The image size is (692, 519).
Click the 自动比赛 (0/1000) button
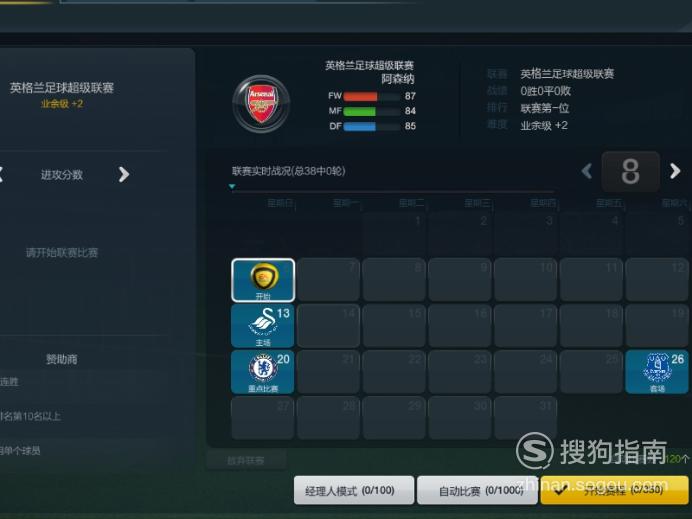[477, 490]
